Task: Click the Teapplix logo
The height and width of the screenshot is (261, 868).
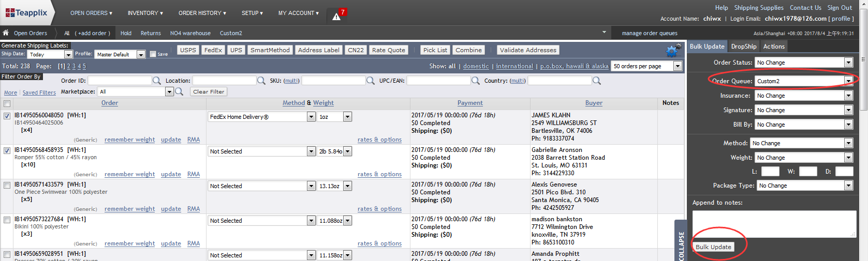Action: [26, 12]
